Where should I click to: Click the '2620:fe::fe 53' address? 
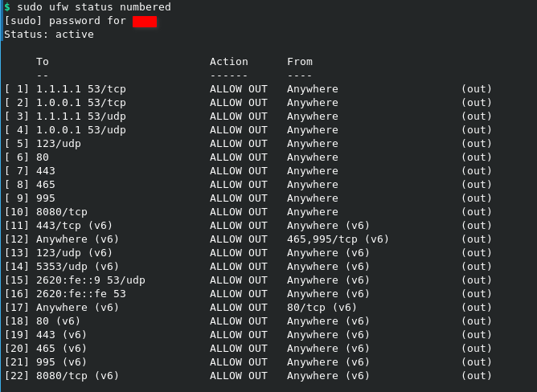[80, 294]
